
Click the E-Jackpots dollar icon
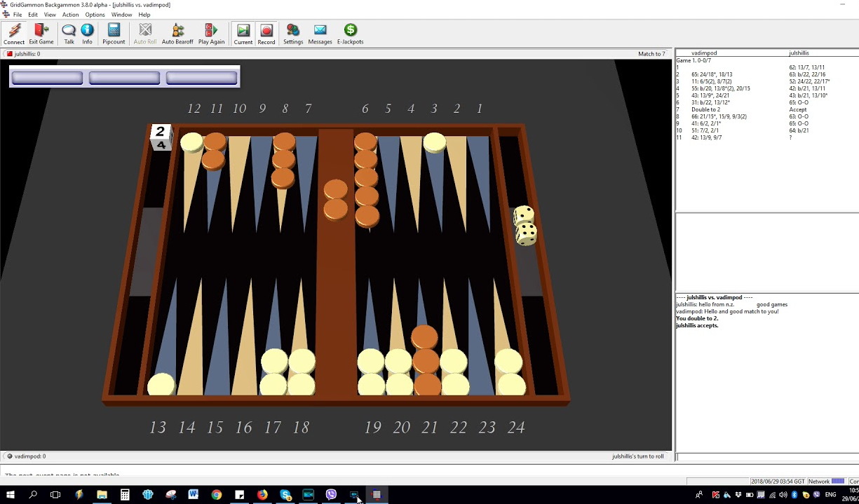(350, 32)
